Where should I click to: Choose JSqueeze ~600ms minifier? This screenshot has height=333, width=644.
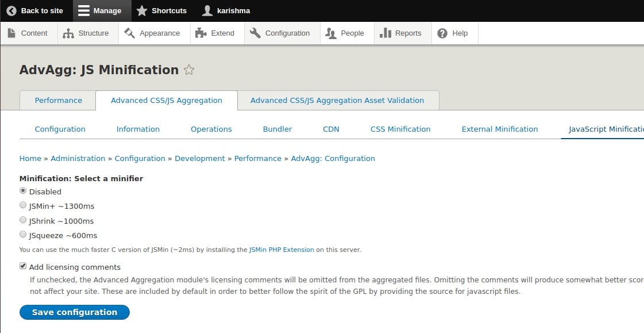pyautogui.click(x=23, y=235)
